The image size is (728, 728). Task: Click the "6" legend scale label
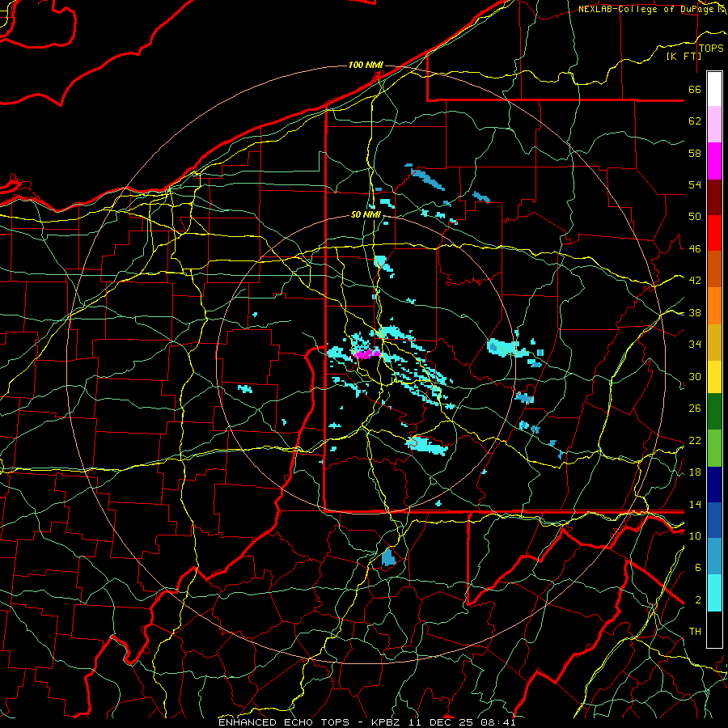[698, 568]
